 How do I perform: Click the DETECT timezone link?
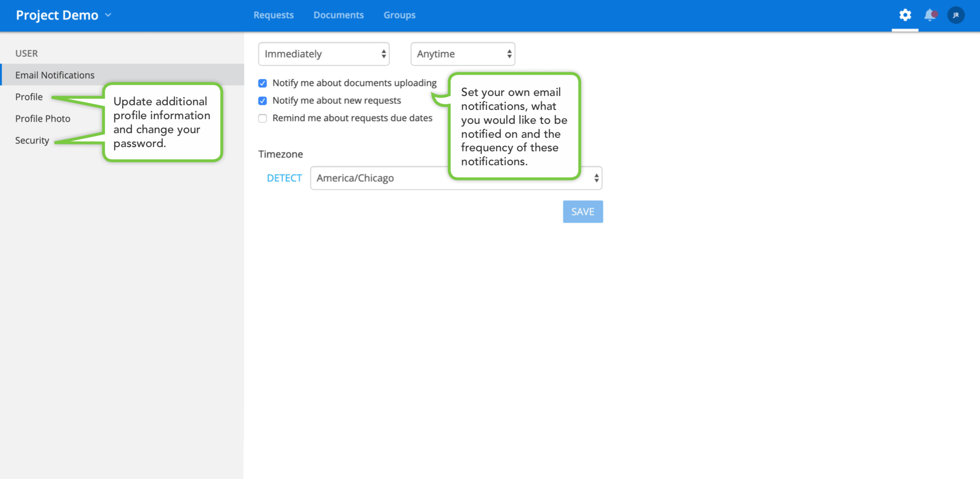coord(284,178)
